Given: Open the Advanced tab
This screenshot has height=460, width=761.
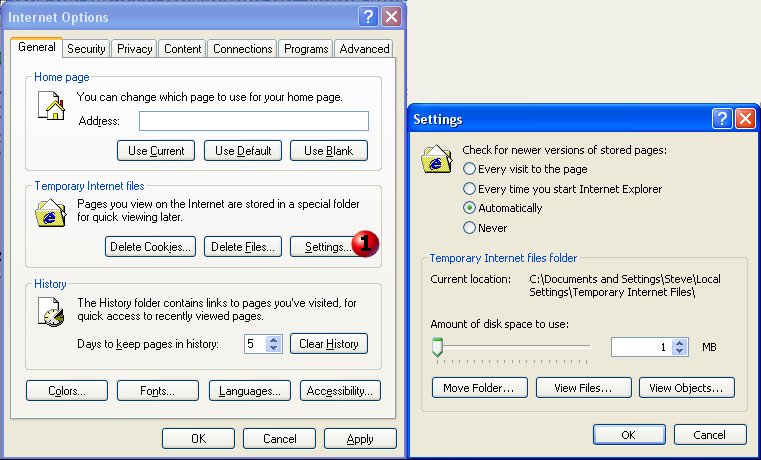Looking at the screenshot, I should (x=364, y=49).
